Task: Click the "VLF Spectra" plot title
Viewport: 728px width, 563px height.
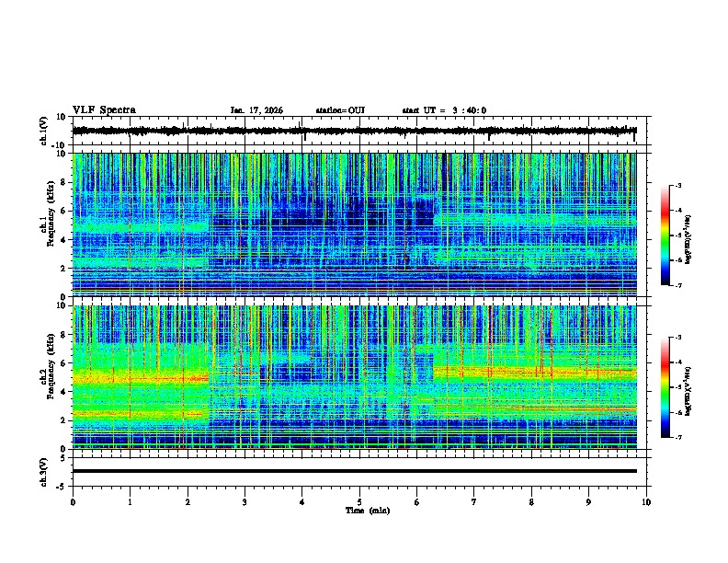Action: (104, 110)
